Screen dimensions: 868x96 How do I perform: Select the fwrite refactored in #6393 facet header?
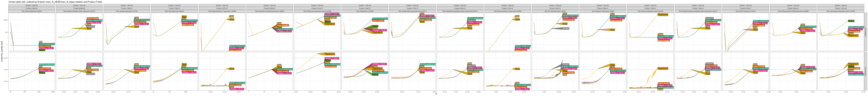pos(32,11)
